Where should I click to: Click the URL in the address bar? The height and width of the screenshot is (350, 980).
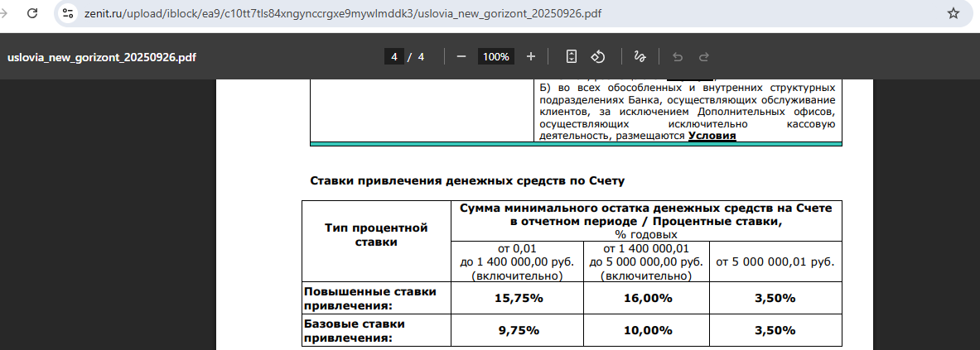pos(348,13)
